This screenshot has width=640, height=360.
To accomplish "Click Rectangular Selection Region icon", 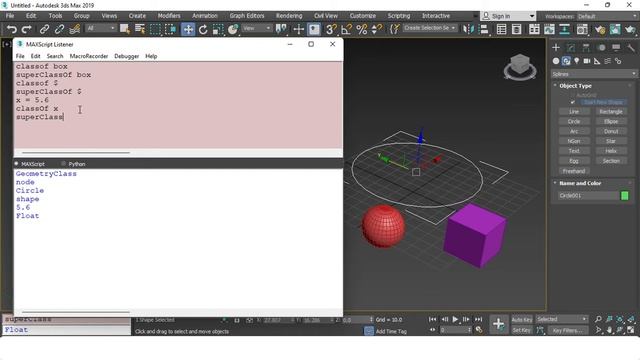I will click(x=155, y=29).
